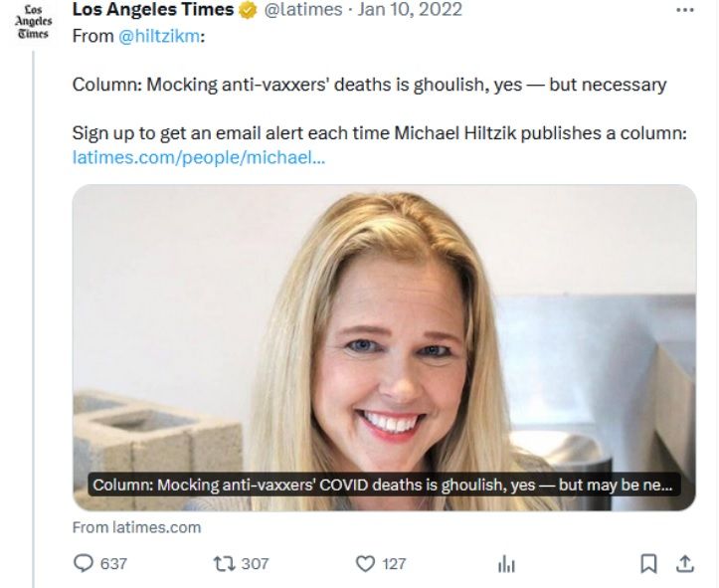The height and width of the screenshot is (588, 719).
Task: Follow the latimes.com/people/michael link
Action: click(198, 157)
